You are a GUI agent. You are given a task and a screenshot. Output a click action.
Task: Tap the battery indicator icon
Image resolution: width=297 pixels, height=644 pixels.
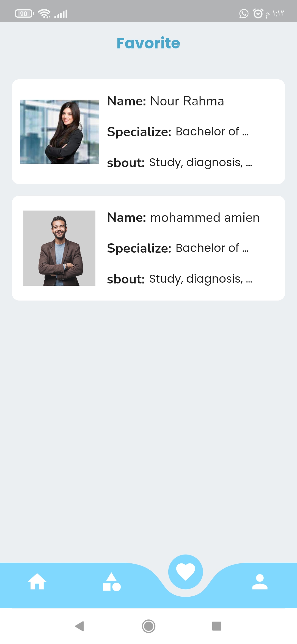click(x=24, y=13)
